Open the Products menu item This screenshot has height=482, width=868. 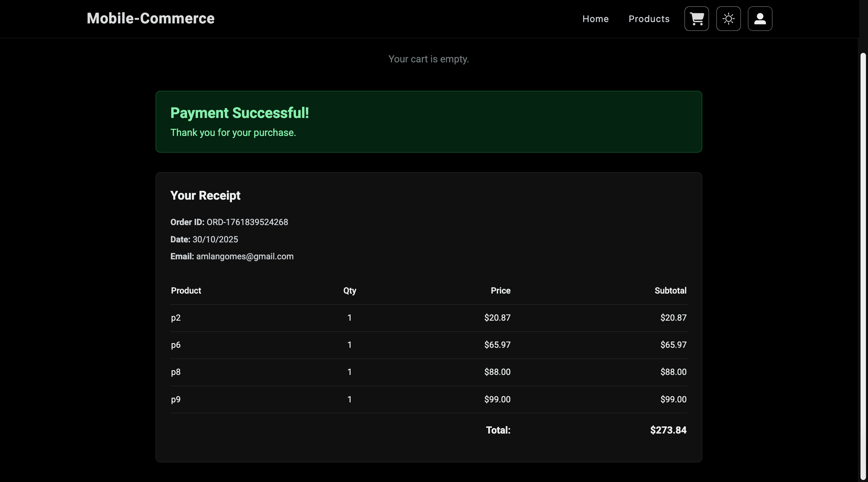(x=649, y=19)
